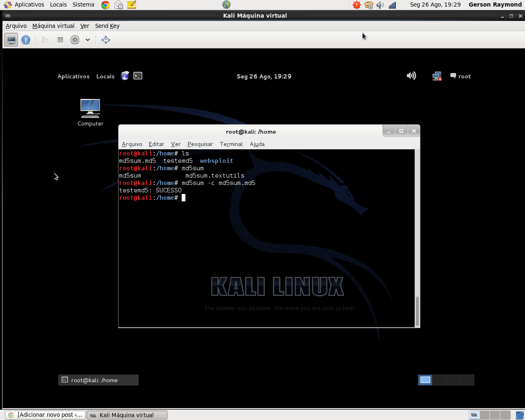Click the red update notifier tray icon
525x420 pixels.
coord(357,5)
